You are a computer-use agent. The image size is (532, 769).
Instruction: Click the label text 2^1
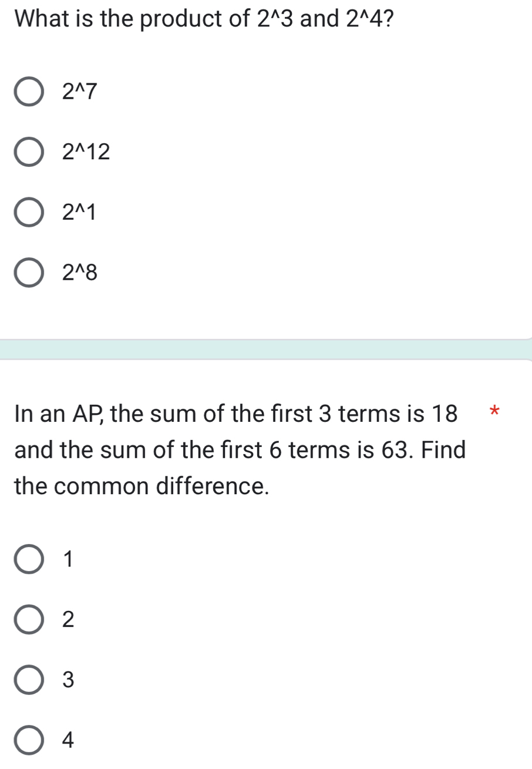click(78, 213)
